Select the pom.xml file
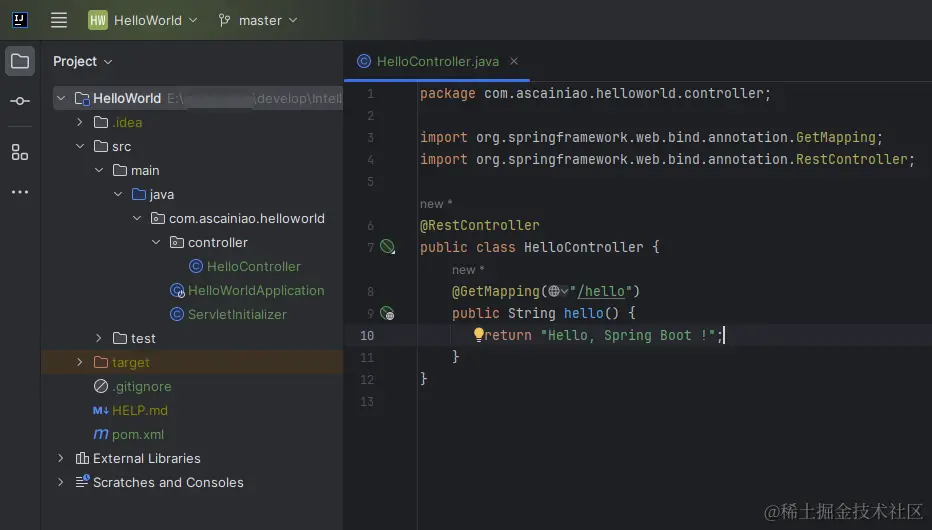This screenshot has width=932, height=530. click(x=137, y=434)
